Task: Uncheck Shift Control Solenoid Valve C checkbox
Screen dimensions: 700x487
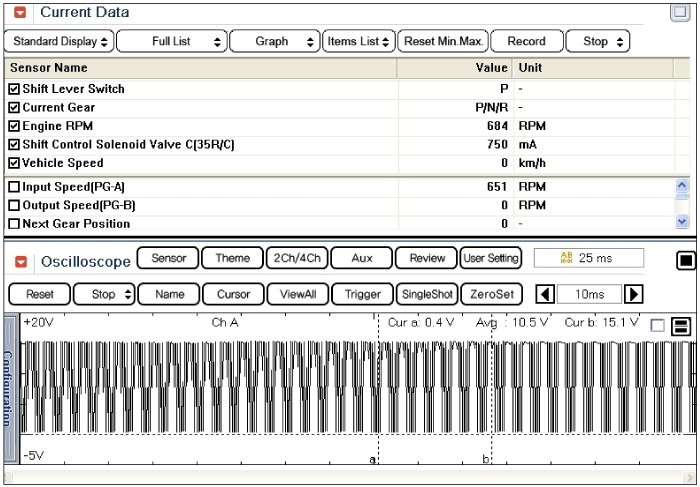Action: [14, 145]
